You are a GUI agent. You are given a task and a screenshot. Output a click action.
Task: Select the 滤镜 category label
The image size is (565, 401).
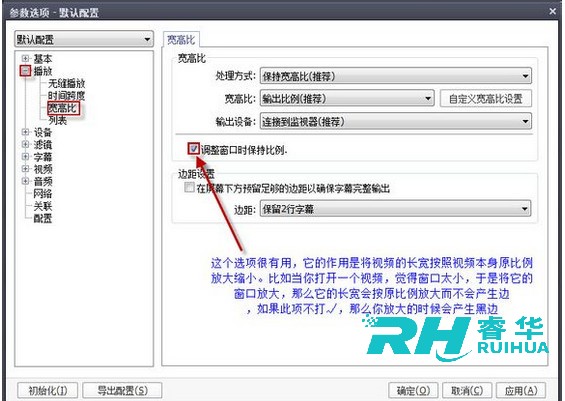[43, 144]
